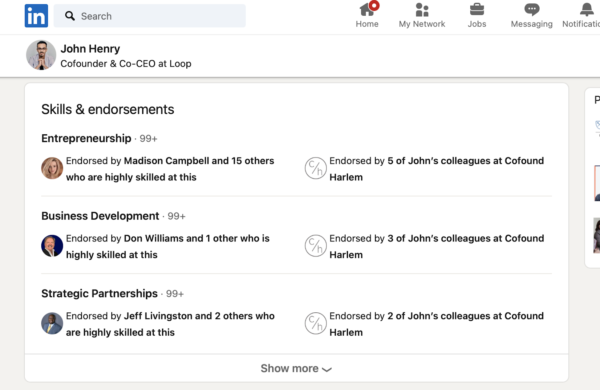Image resolution: width=600 pixels, height=390 pixels.
Task: Open the Business Development skill
Action: click(x=100, y=216)
